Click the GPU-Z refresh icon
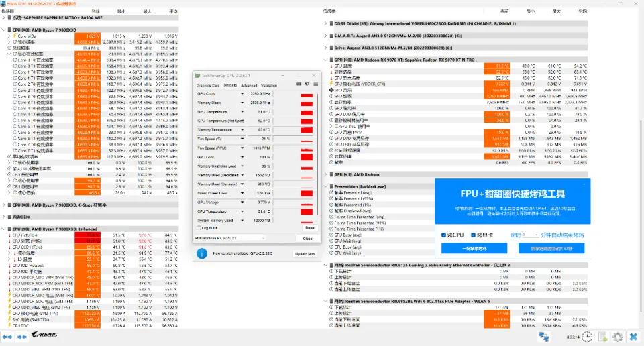644x346 pixels. point(307,84)
